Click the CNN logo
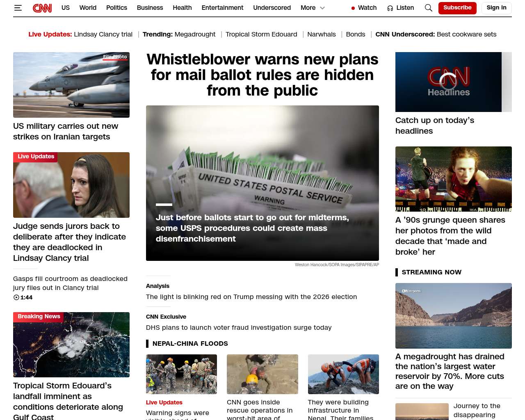This screenshot has width=525, height=420. tap(42, 8)
